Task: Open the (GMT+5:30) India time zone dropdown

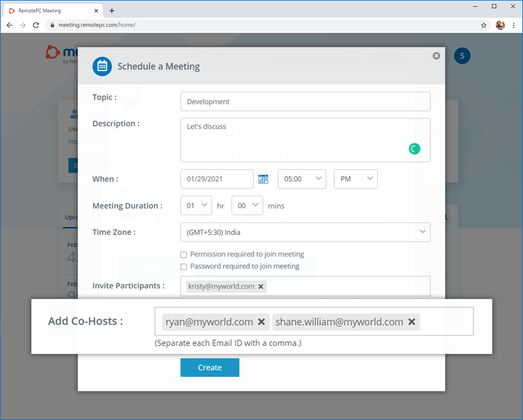Action: [x=305, y=232]
